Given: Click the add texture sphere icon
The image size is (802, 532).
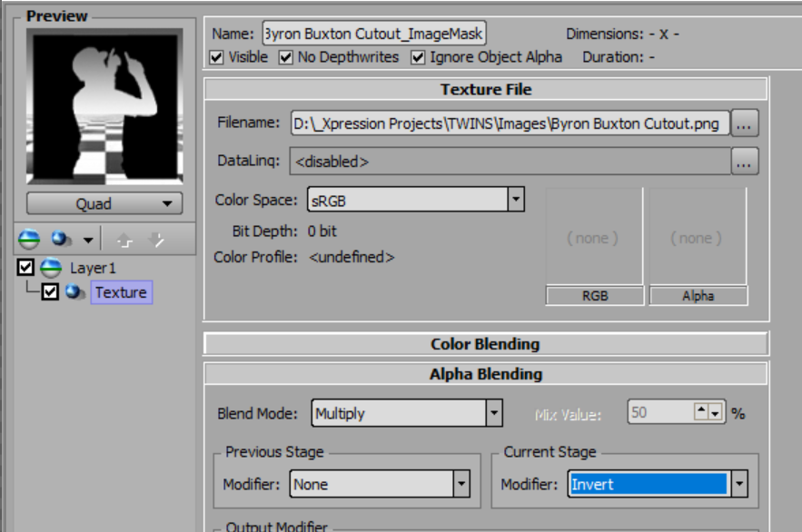Looking at the screenshot, I should (x=62, y=239).
